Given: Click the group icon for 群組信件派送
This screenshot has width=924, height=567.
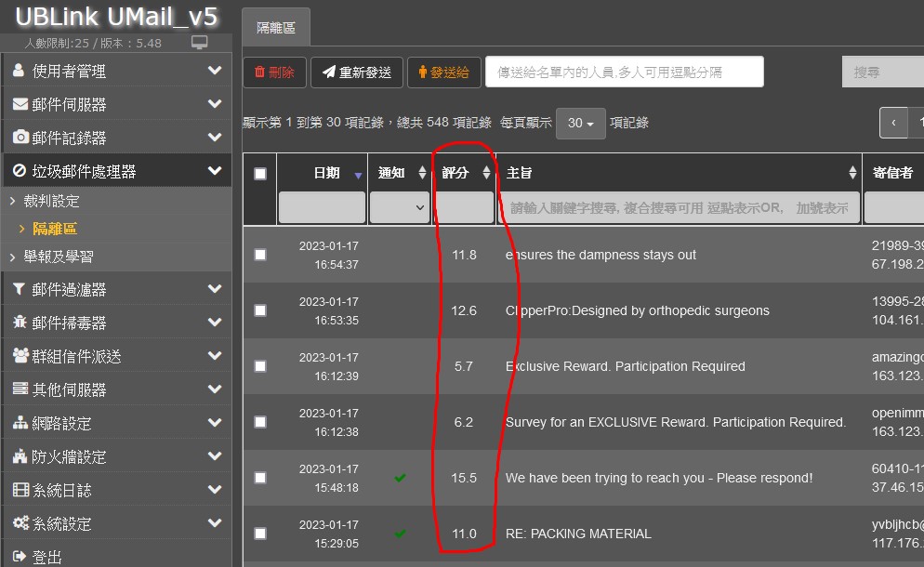Looking at the screenshot, I should [x=20, y=357].
